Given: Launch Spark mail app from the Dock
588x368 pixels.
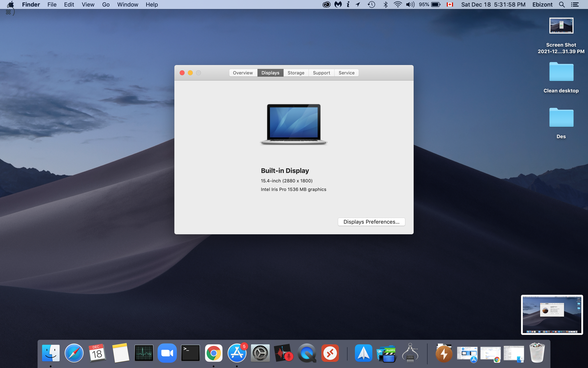Looking at the screenshot, I should (363, 353).
